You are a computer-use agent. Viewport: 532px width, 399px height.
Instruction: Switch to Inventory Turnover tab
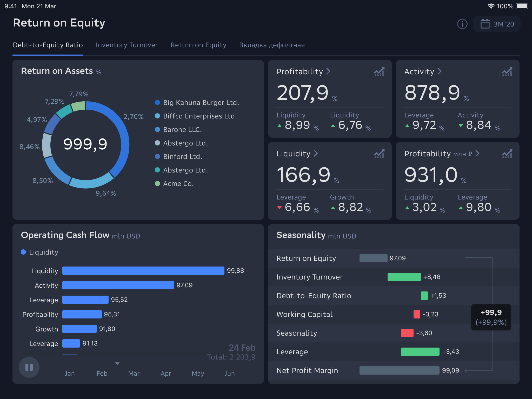click(127, 45)
